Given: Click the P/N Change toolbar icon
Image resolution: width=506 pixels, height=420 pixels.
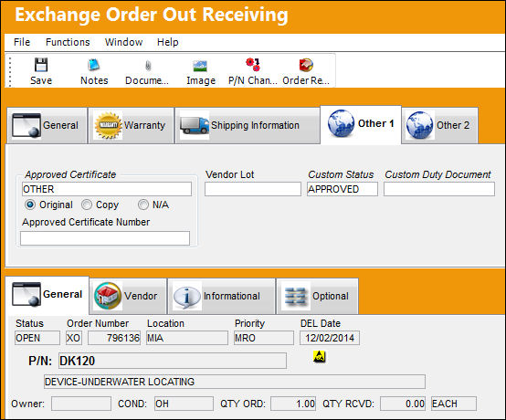Looking at the screenshot, I should (x=253, y=65).
